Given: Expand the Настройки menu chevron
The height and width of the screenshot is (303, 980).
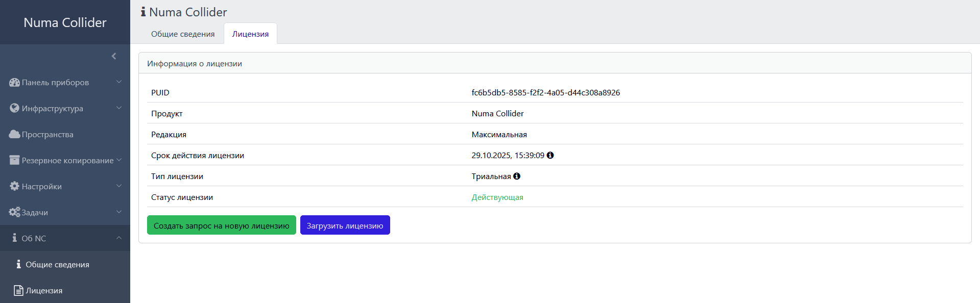Looking at the screenshot, I should pyautogui.click(x=119, y=186).
